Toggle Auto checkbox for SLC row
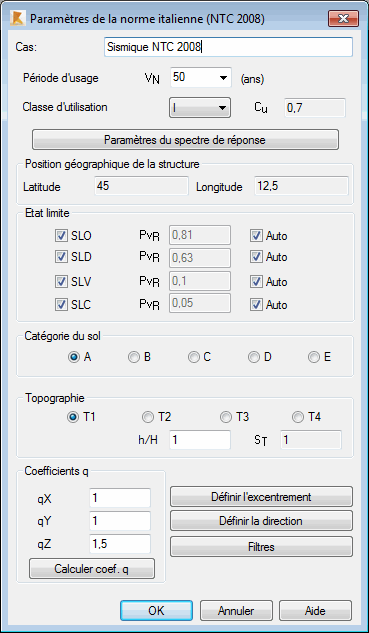 (256, 305)
